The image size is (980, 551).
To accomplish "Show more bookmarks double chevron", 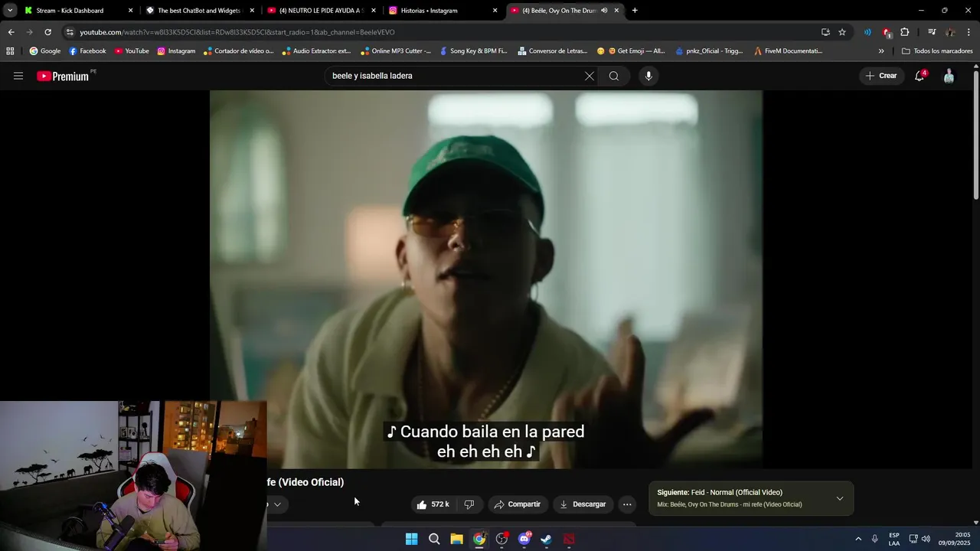I will tap(881, 51).
